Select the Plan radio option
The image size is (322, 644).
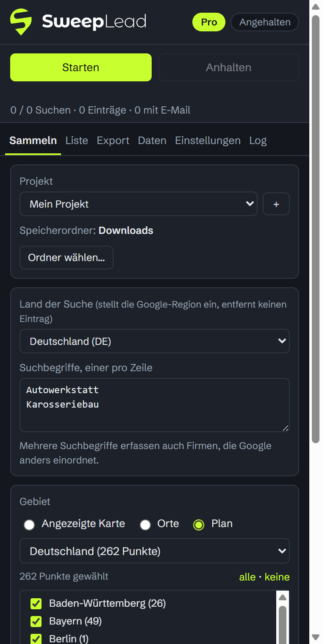coord(199,525)
